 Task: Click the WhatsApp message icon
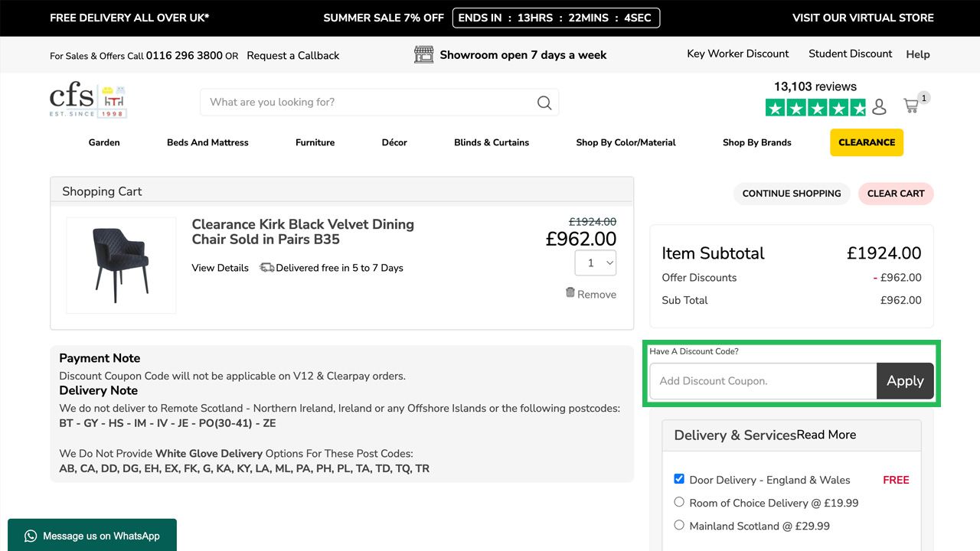(x=31, y=536)
